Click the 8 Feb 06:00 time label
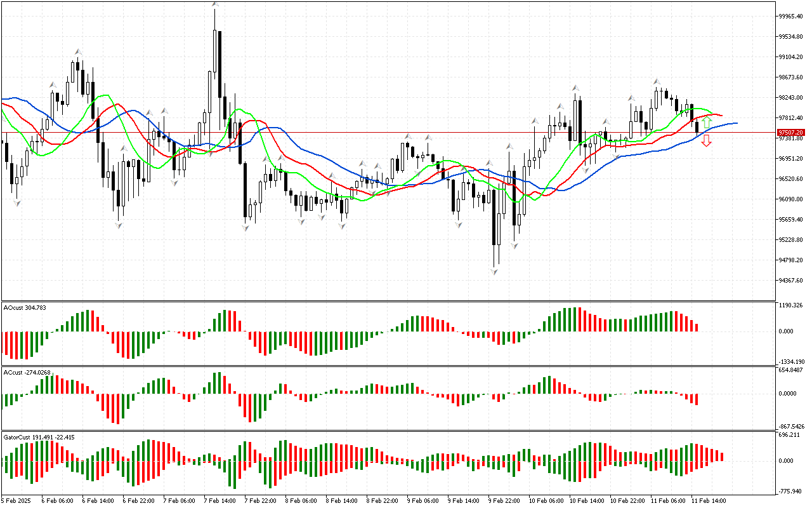The height and width of the screenshot is (508, 812). click(x=301, y=501)
